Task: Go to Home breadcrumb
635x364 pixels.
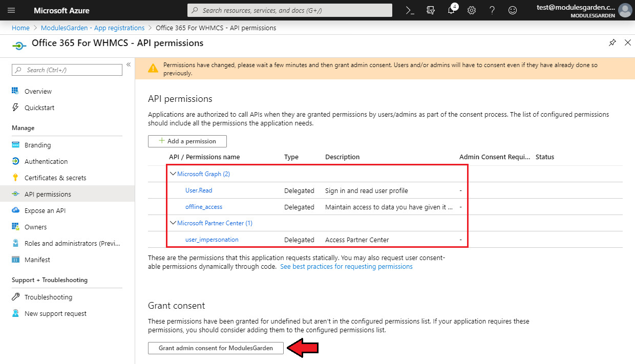Action: coord(20,28)
